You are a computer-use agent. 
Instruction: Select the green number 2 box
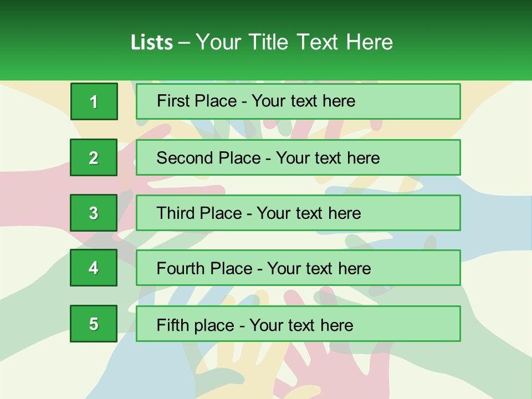(x=94, y=157)
